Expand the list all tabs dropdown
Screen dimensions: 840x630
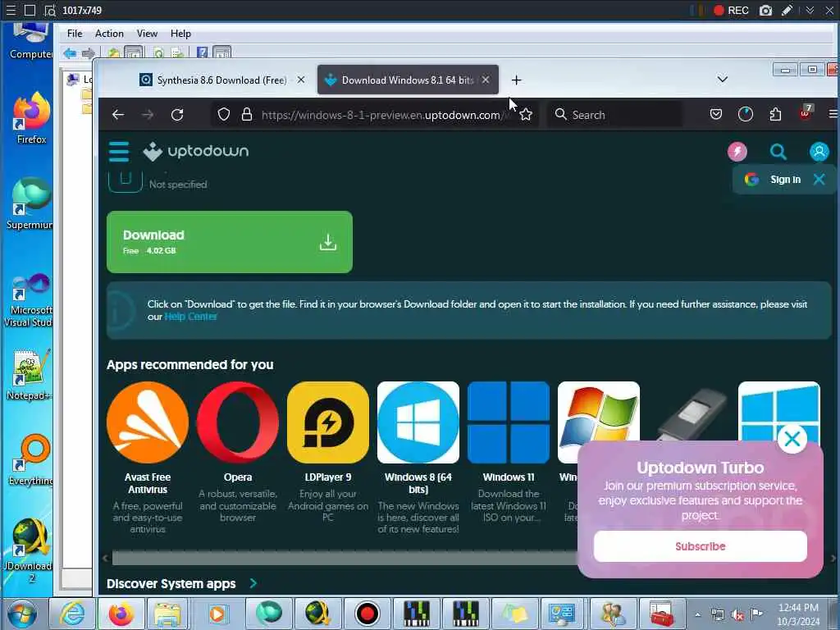(x=722, y=80)
